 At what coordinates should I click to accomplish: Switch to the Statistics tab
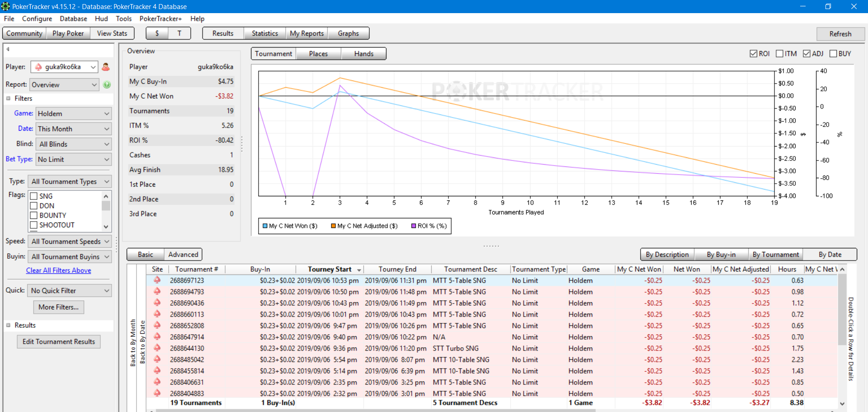coord(264,33)
